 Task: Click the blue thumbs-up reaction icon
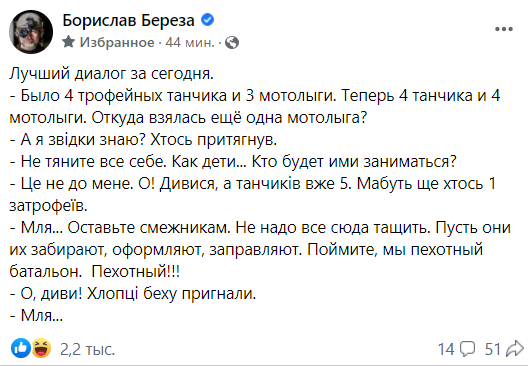21,348
